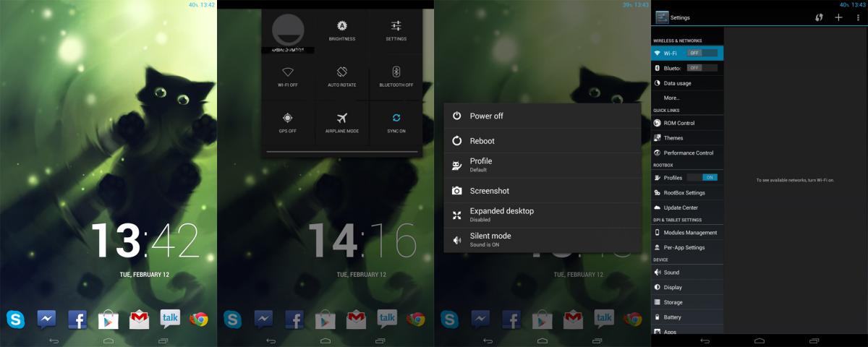Turn off the Profiles switch in Settings

coord(702,178)
